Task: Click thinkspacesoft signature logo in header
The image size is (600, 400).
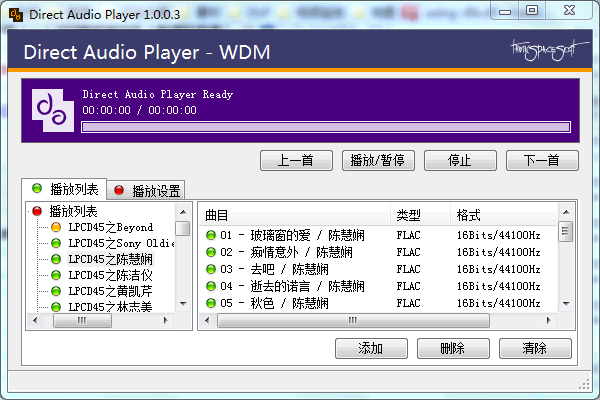Action: coord(549,50)
